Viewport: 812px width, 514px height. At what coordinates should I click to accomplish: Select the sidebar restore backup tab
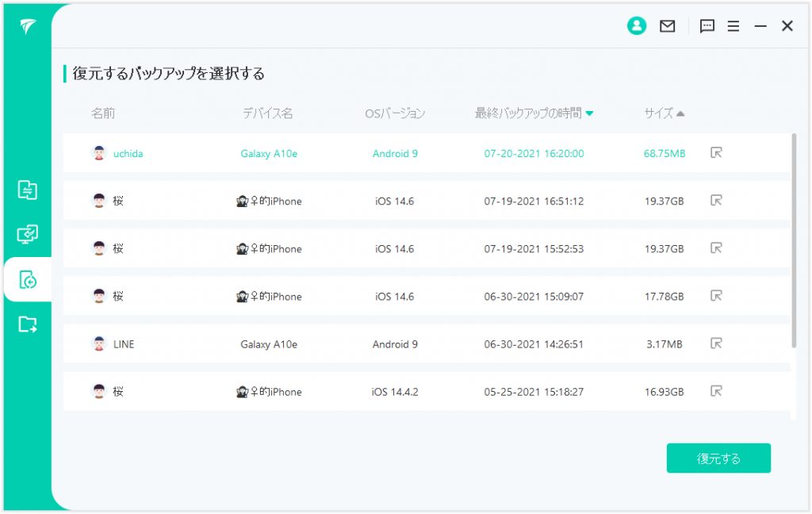point(28,279)
